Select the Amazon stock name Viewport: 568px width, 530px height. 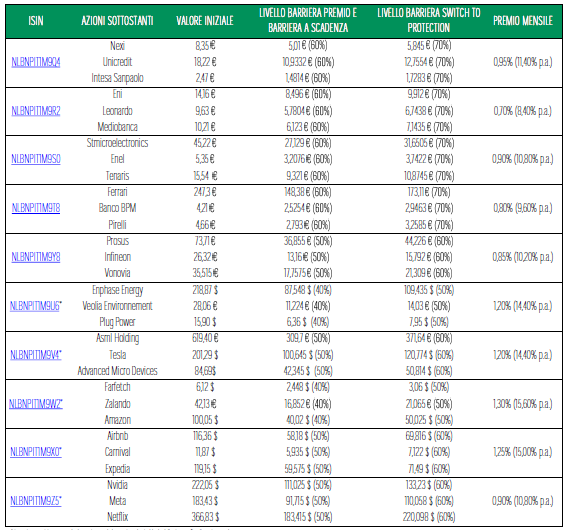point(117,420)
